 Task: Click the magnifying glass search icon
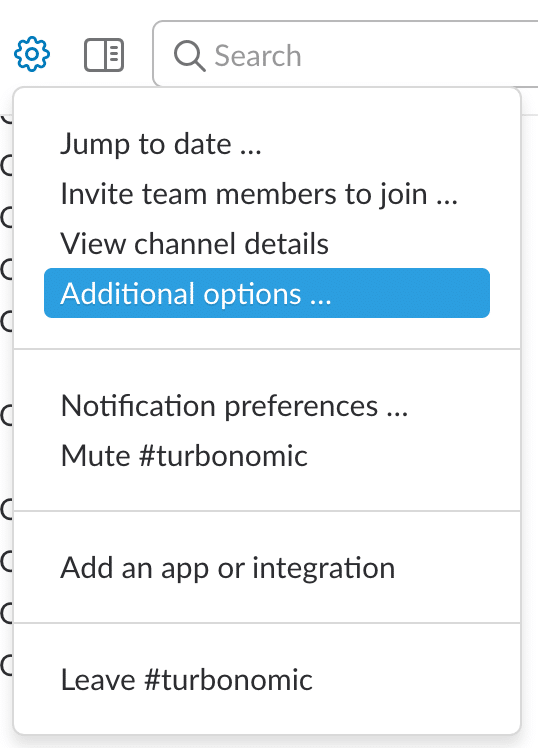click(189, 56)
